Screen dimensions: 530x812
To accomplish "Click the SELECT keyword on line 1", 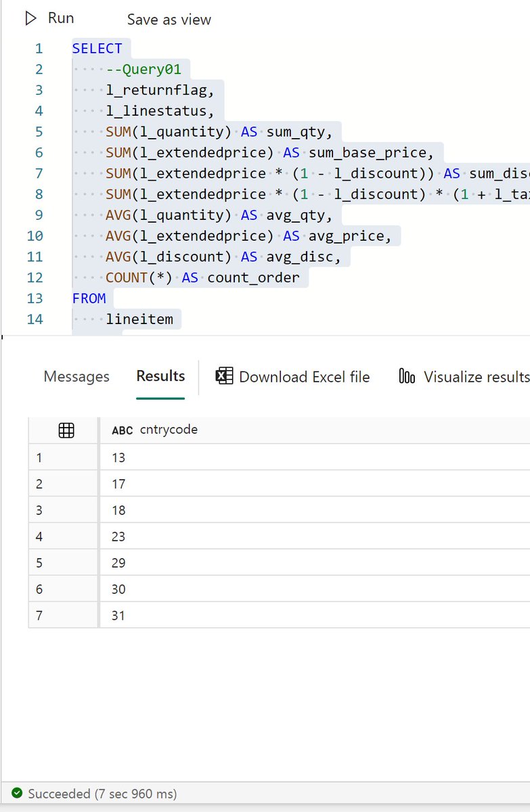I will tap(97, 49).
